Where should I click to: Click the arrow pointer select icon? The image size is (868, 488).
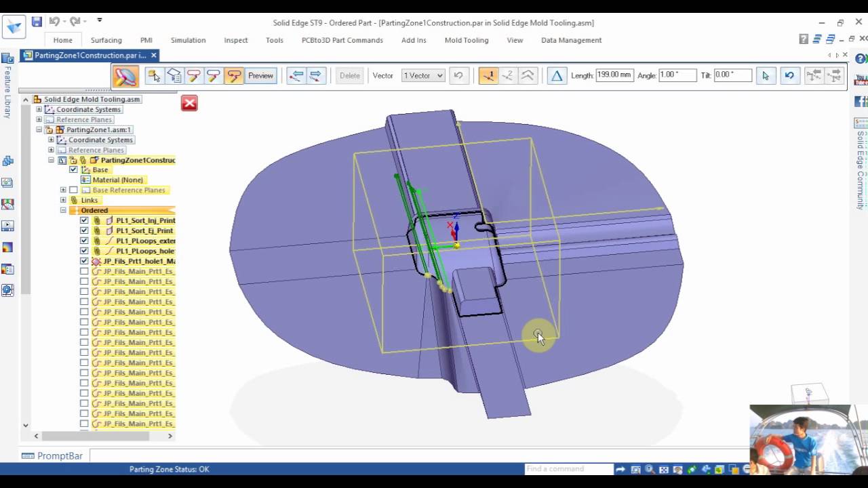coord(766,75)
